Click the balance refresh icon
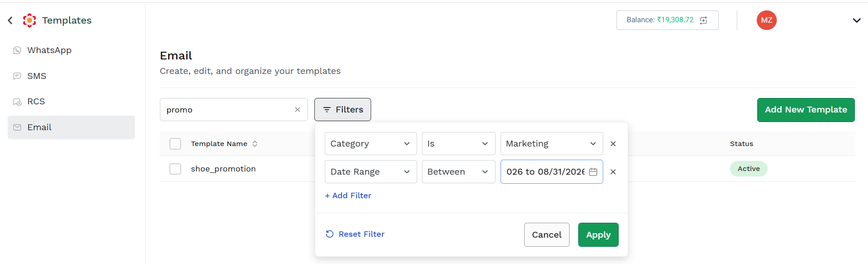 [704, 20]
